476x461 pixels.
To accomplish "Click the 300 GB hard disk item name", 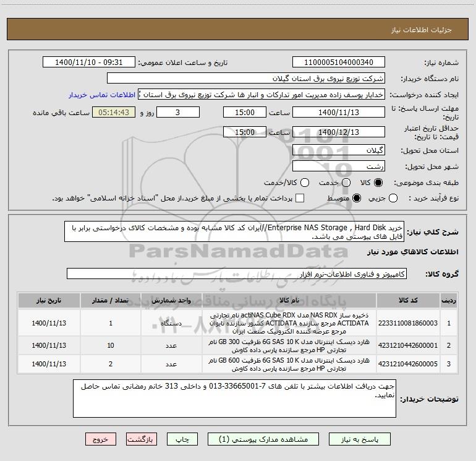I will click(x=289, y=346).
